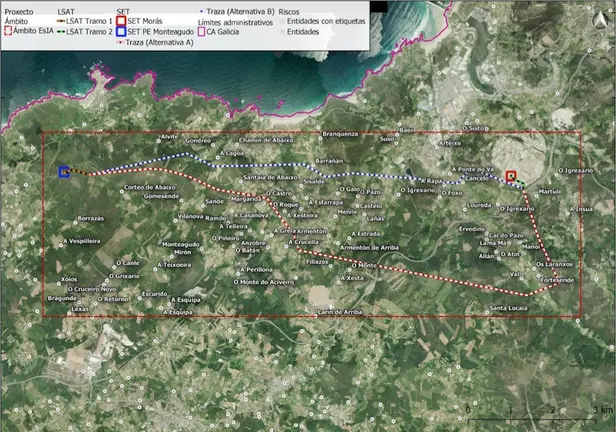Click the blue SET PE Monteagudo legend symbol
This screenshot has height=432, width=616.
122,30
